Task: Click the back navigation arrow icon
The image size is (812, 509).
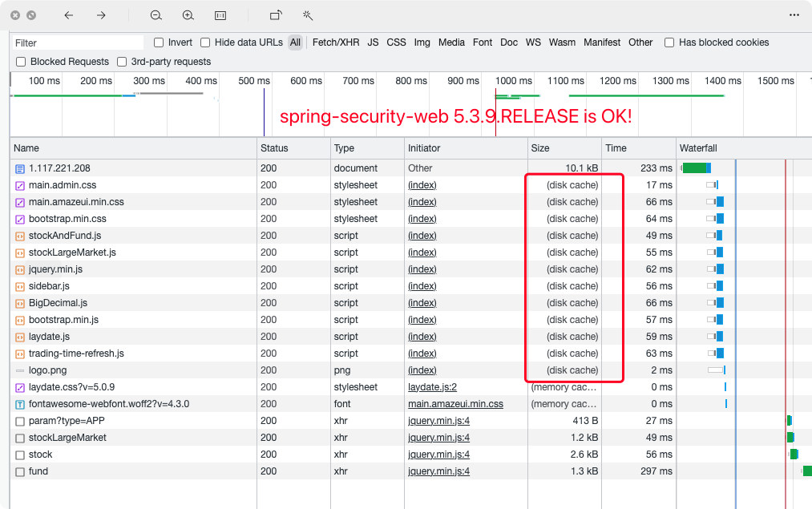Action: tap(68, 14)
